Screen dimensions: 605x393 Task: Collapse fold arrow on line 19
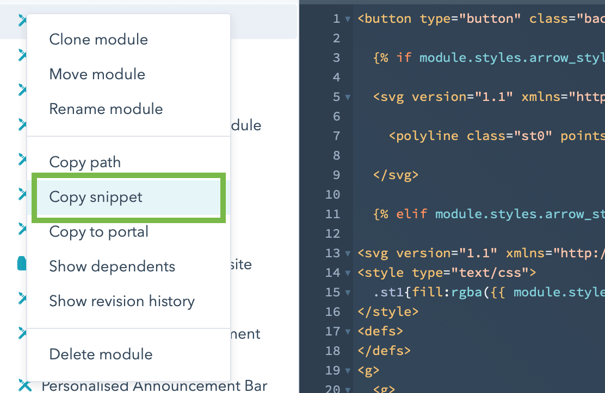pyautogui.click(x=348, y=371)
